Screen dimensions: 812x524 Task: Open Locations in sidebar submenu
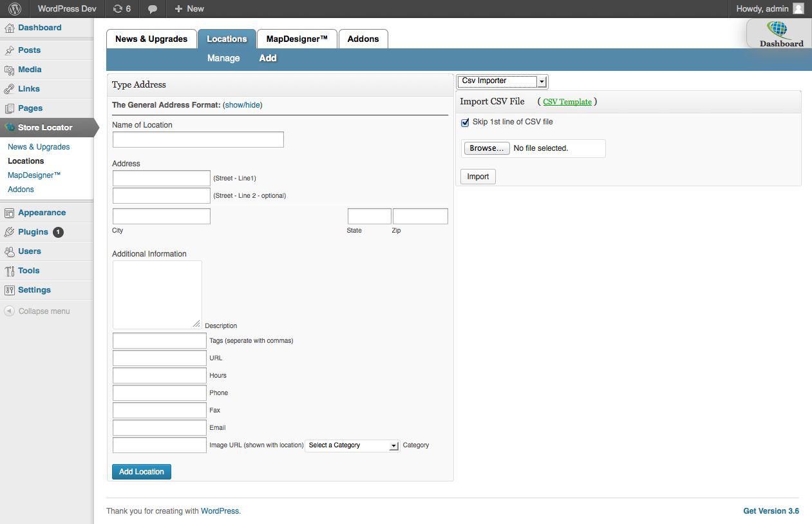(x=26, y=161)
